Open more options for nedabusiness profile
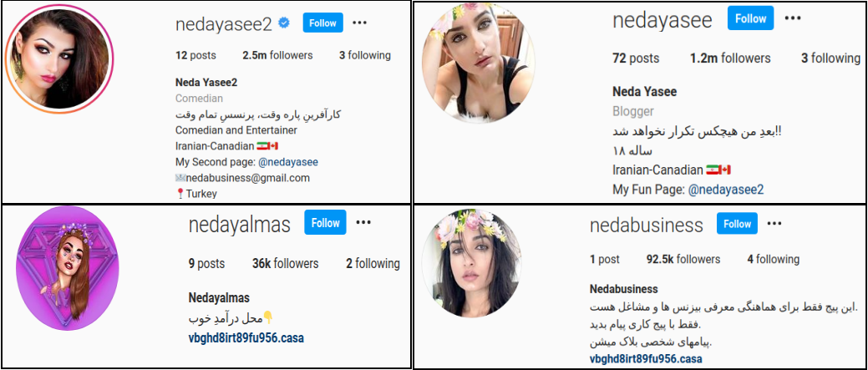 (774, 224)
